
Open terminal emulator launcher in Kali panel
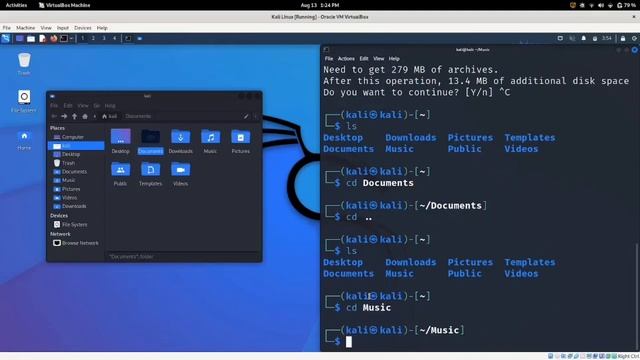click(x=64, y=38)
